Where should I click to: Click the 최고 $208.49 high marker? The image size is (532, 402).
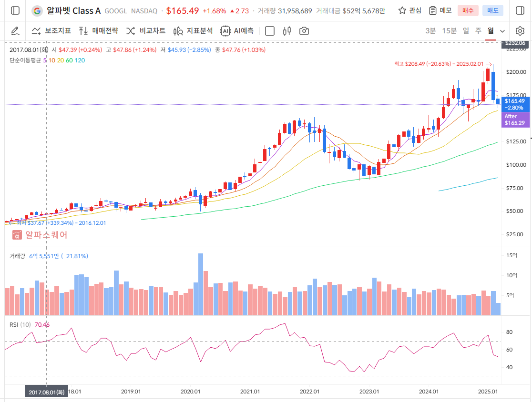pos(443,64)
